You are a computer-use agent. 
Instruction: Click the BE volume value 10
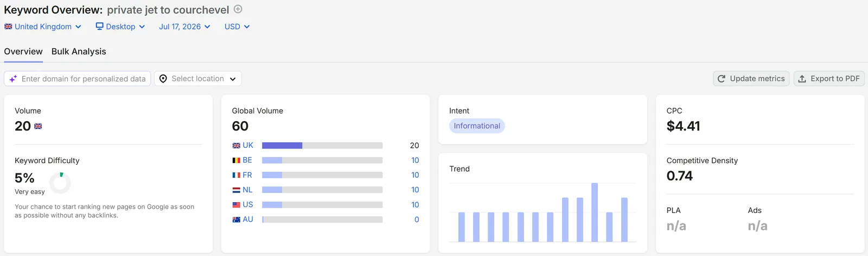click(x=415, y=160)
